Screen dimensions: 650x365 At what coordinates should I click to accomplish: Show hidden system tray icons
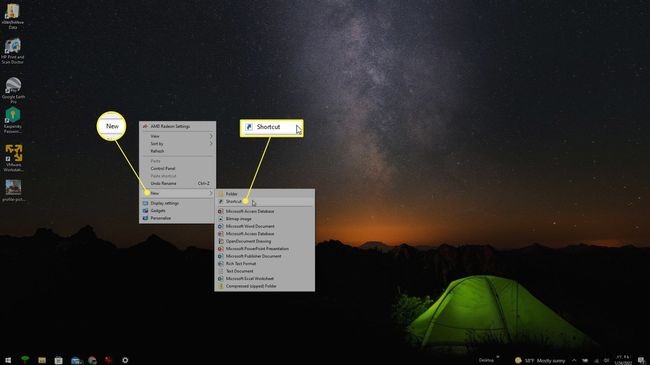574,360
